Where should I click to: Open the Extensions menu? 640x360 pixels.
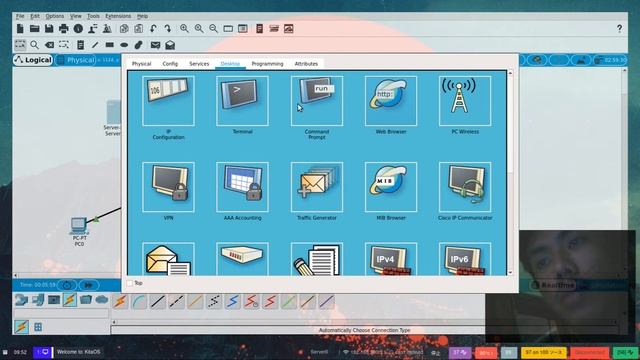(x=118, y=16)
